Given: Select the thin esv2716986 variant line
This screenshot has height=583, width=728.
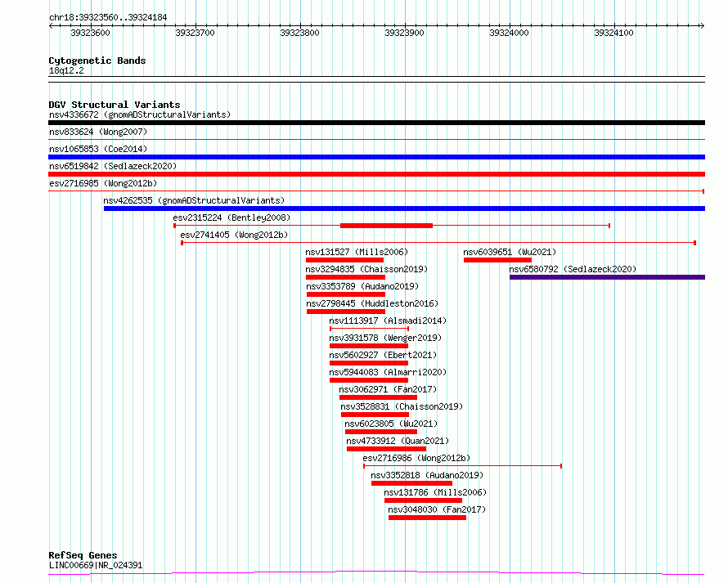Looking at the screenshot, I should (x=462, y=466).
